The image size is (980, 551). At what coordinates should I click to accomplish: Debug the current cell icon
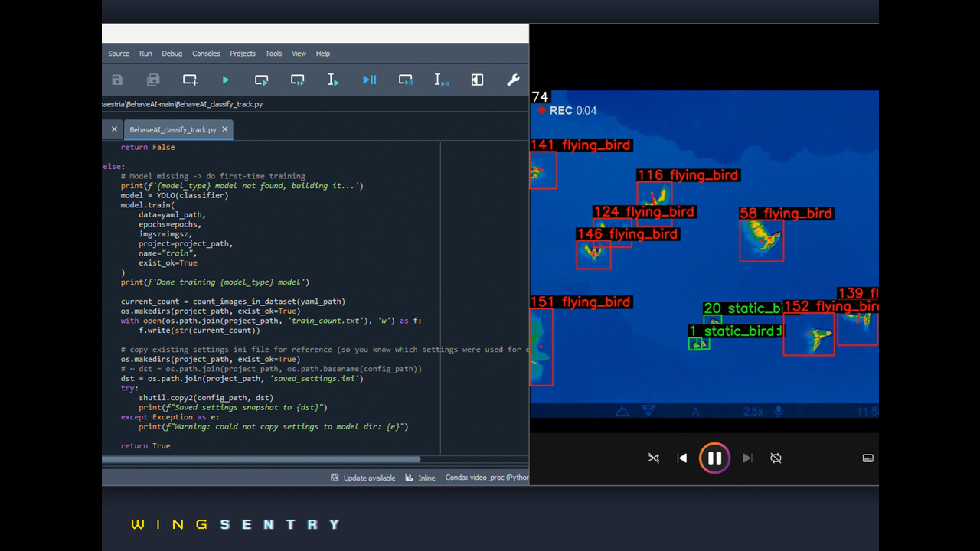pos(406,80)
